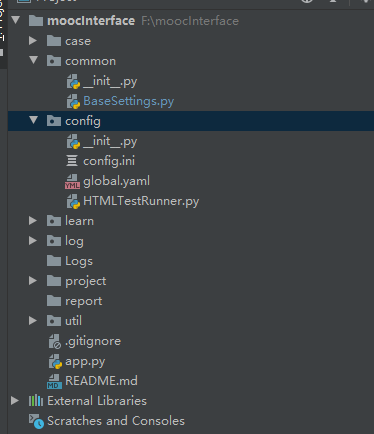Select the Logs folder name

(x=79, y=261)
